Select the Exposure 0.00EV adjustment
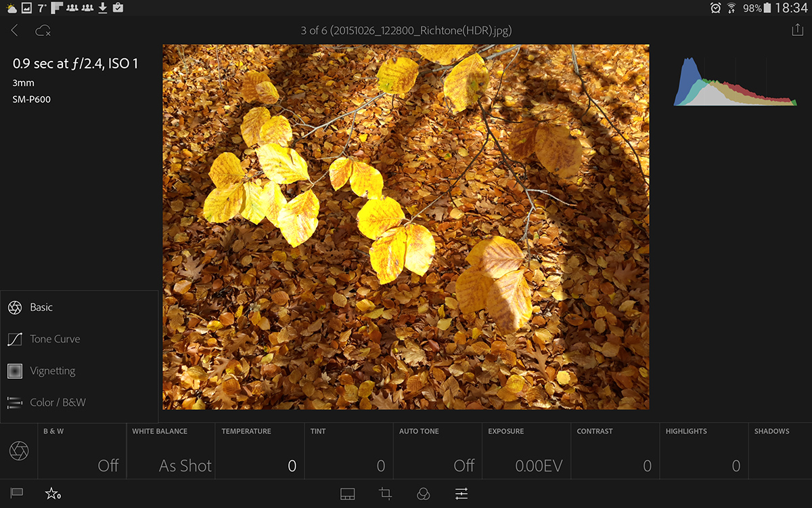The height and width of the screenshot is (508, 812). click(526, 451)
